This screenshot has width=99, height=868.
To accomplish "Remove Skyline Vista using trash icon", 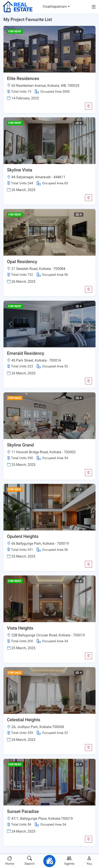I will [89, 198].
